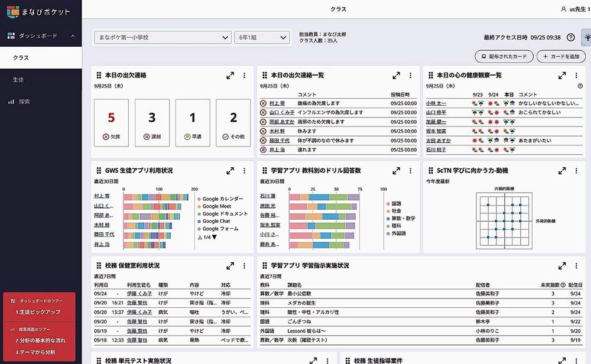Click the カードを追加 button
The image size is (591, 364).
click(561, 56)
